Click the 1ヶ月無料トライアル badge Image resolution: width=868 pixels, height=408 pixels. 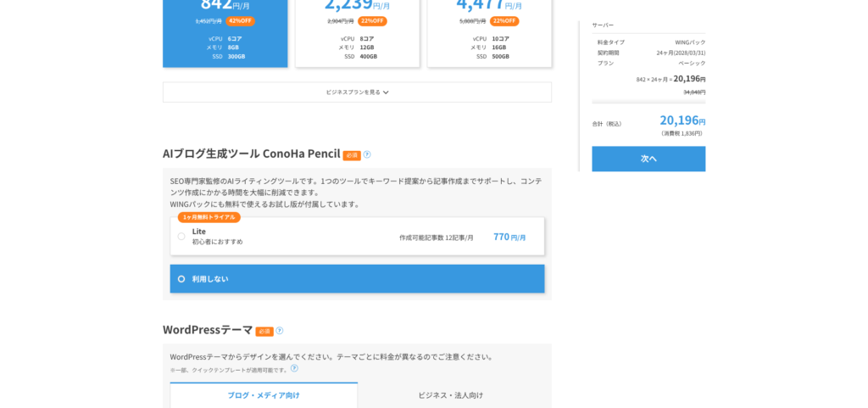[209, 217]
